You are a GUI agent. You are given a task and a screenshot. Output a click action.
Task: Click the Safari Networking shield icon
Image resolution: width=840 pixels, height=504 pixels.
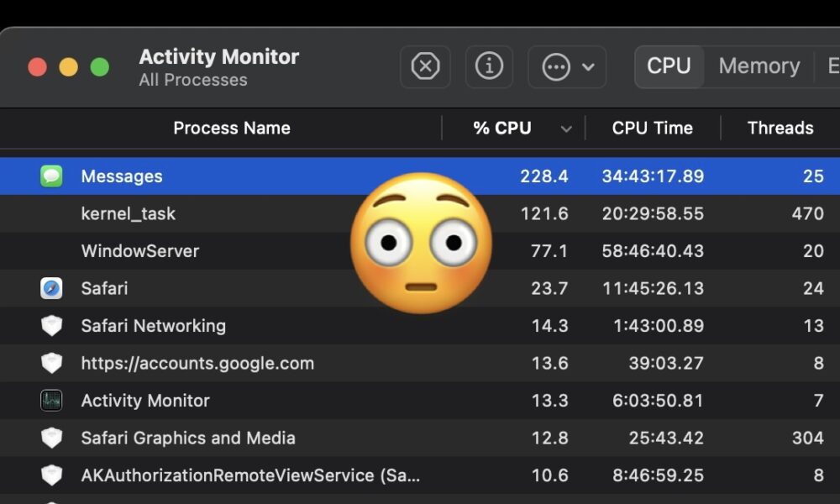tap(51, 326)
